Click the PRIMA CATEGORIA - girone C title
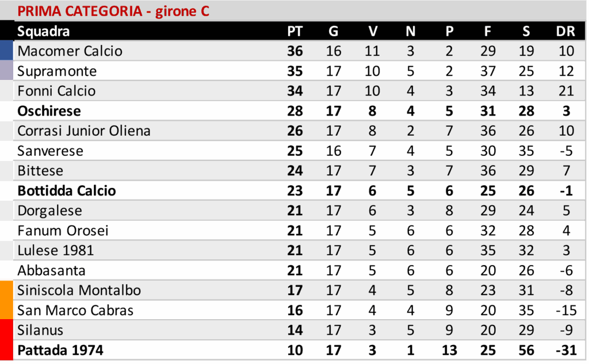This screenshot has width=589, height=364. pos(113,11)
